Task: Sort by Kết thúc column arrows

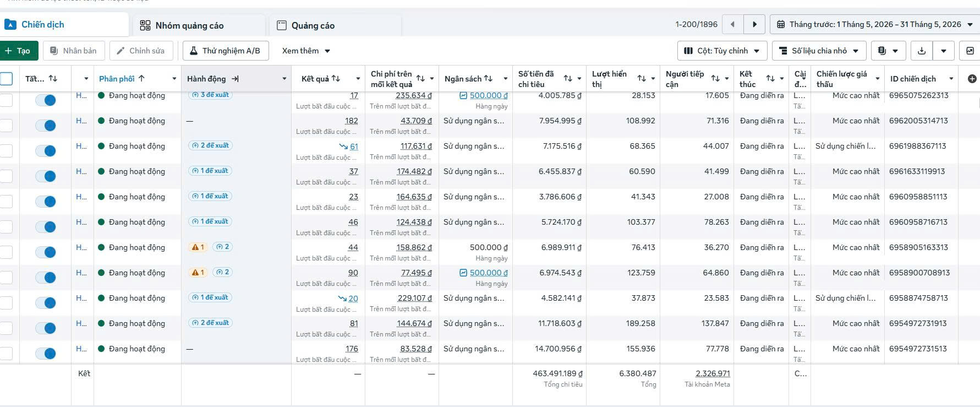Action: tap(770, 79)
